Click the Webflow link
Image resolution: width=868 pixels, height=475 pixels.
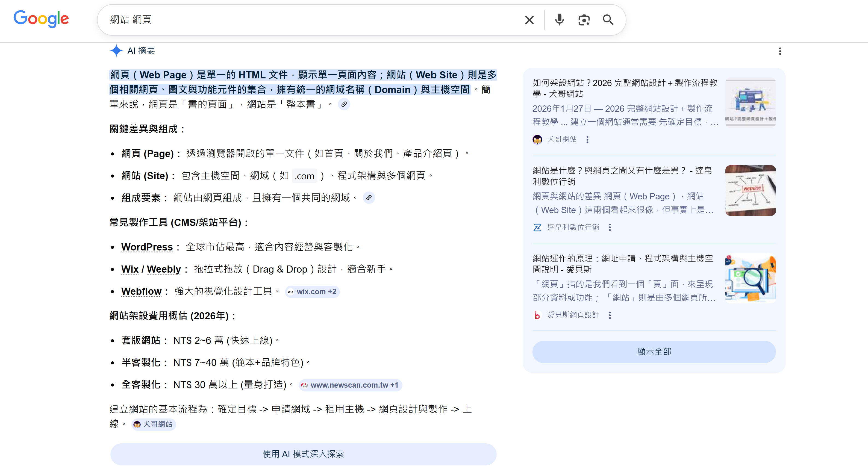click(142, 291)
